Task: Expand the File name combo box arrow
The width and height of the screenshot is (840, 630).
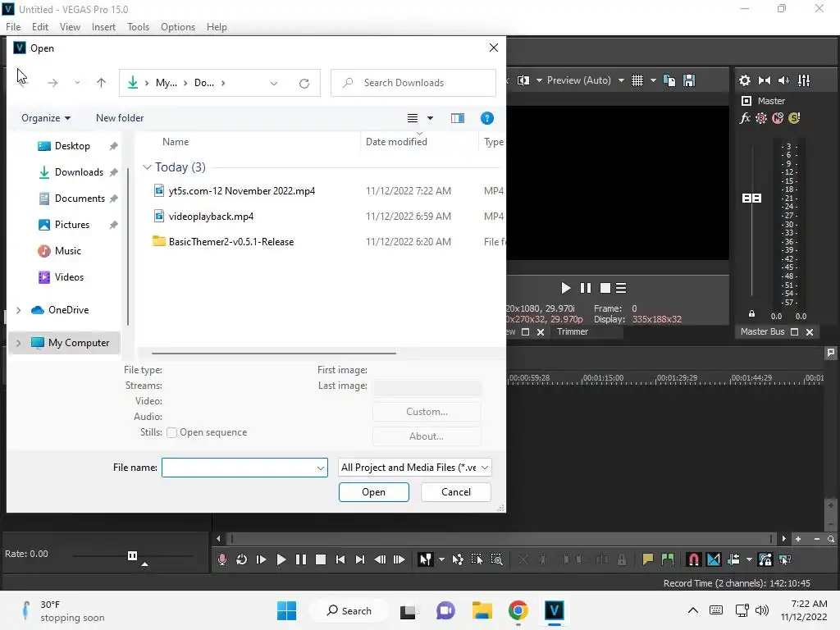Action: (321, 468)
